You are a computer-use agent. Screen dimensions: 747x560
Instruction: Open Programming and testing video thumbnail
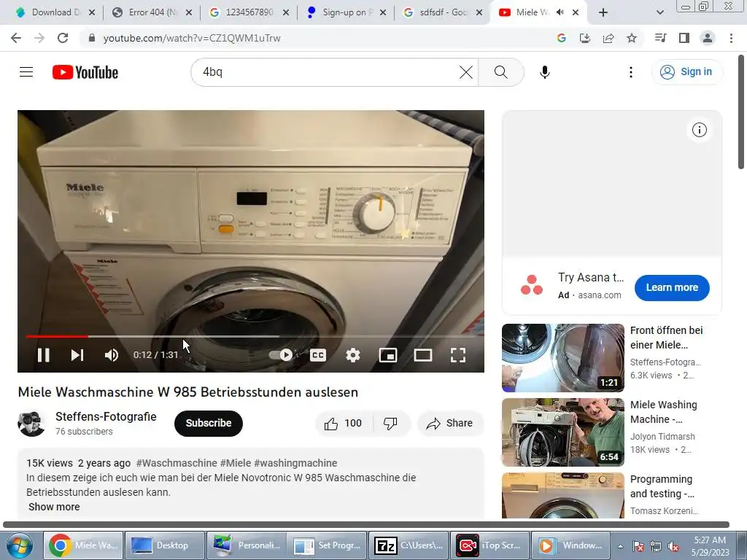click(x=562, y=495)
